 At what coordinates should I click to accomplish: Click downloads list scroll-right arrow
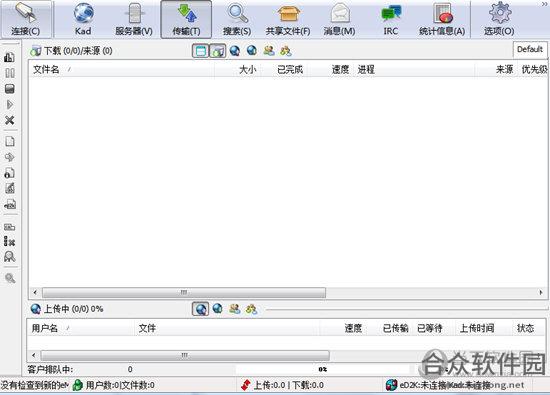(541, 292)
